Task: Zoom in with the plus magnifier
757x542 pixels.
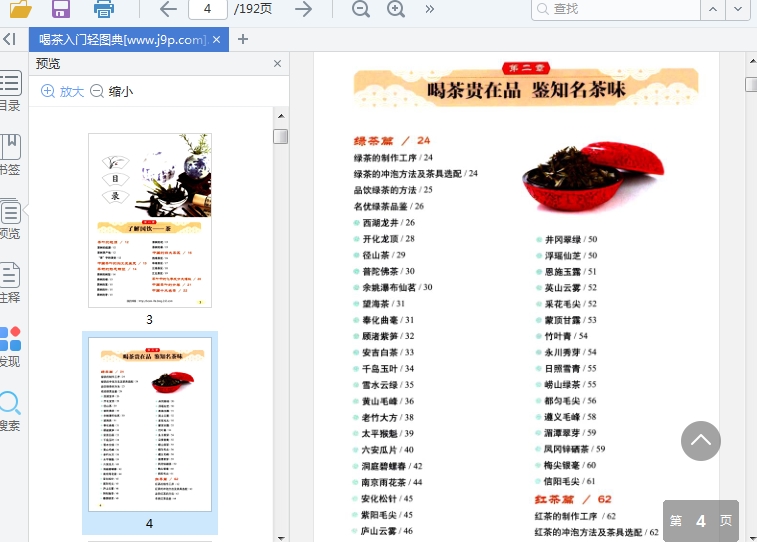Action: coord(396,9)
